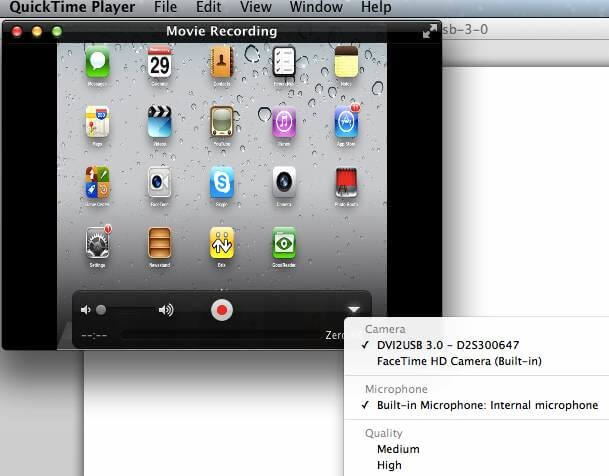This screenshot has width=609, height=476.
Task: Close the Movie Recording window
Action: click(17, 31)
